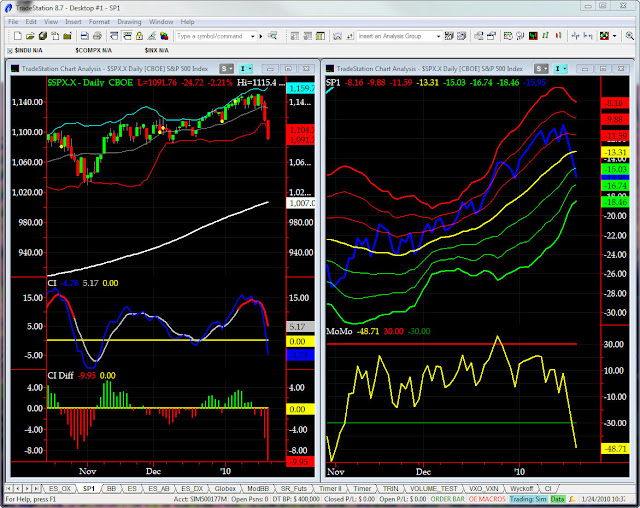Open the Insert menu
Image resolution: width=640 pixels, height=508 pixels.
pos(73,22)
